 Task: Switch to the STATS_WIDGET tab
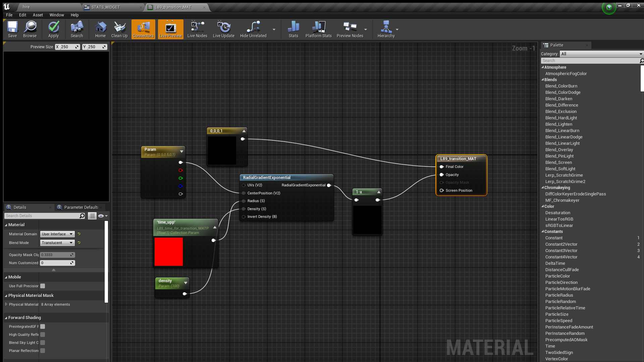[106, 7]
